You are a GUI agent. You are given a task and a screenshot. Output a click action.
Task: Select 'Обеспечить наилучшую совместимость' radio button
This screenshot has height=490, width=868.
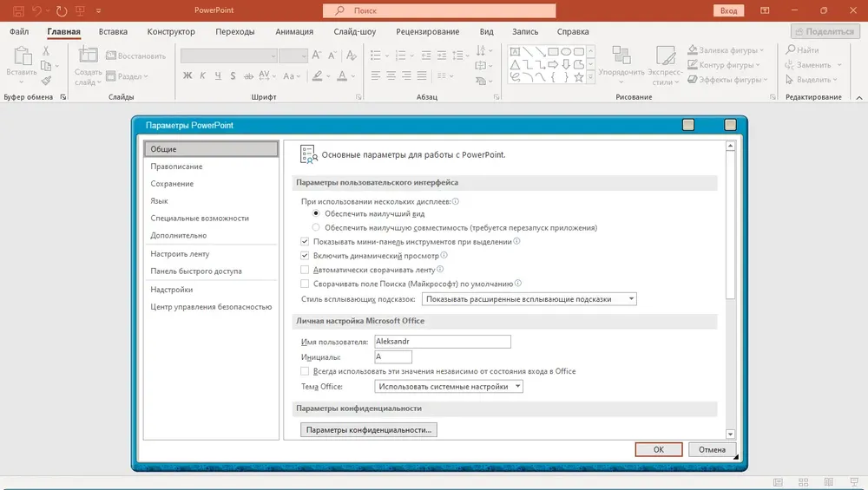316,227
